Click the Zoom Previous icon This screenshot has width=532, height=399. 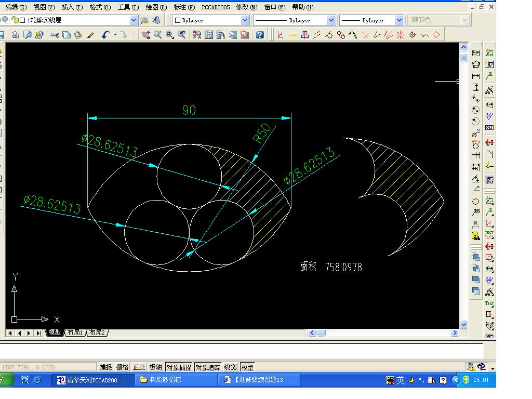tap(181, 35)
